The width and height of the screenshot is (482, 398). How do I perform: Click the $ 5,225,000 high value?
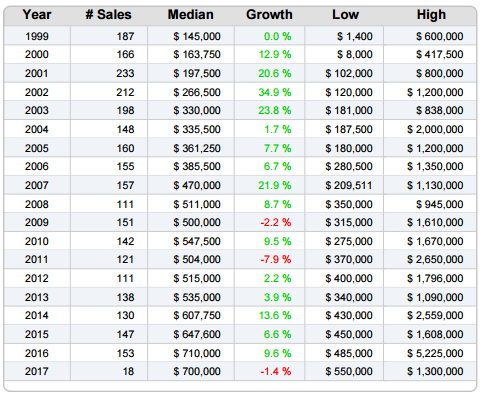click(435, 353)
